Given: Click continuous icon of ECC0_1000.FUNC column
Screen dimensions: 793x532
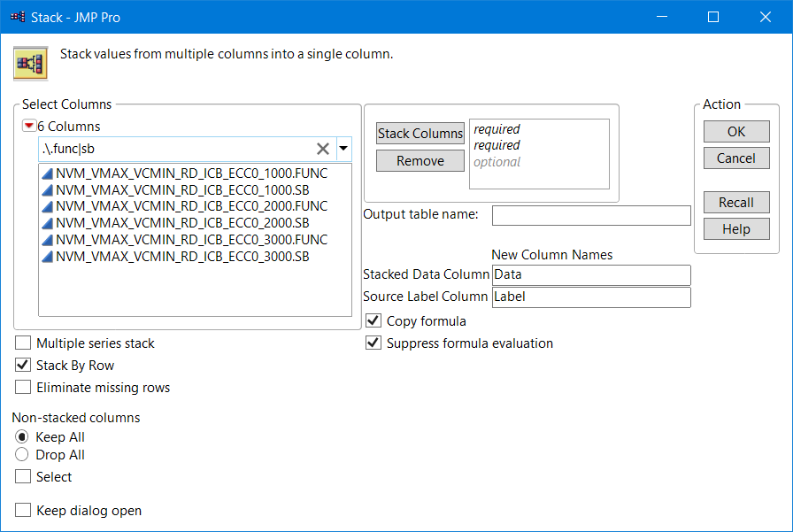Looking at the screenshot, I should [48, 174].
